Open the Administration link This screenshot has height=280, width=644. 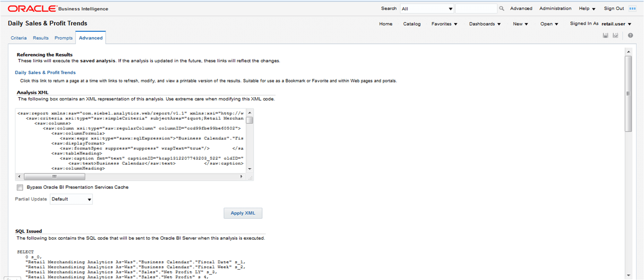coord(555,8)
